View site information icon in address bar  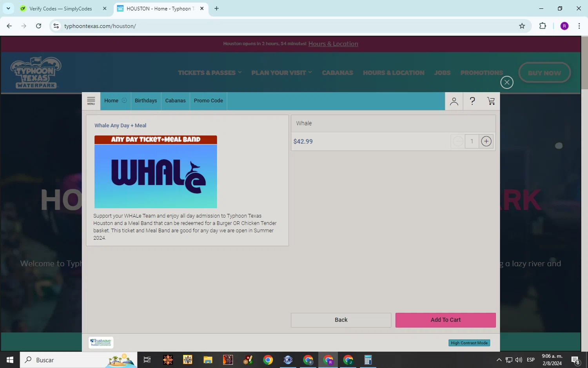[56, 26]
